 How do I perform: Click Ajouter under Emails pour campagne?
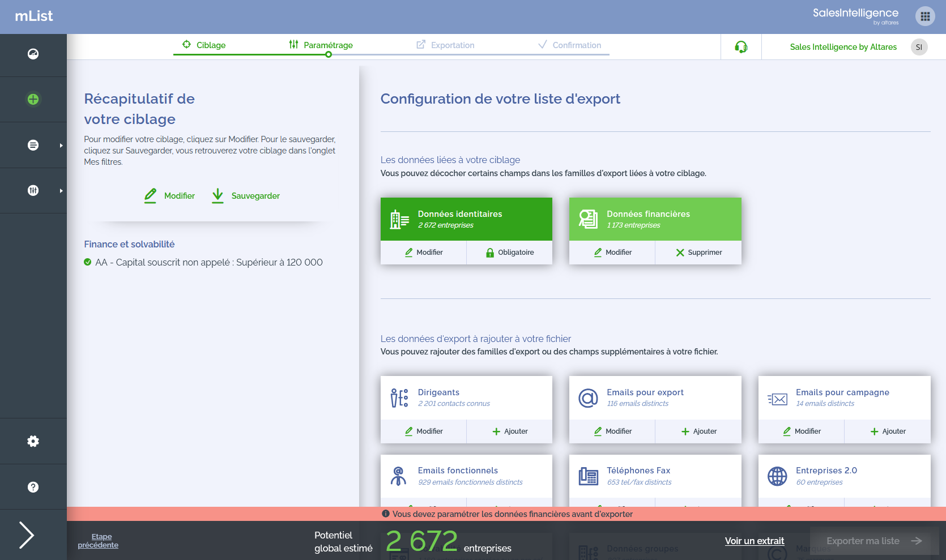point(888,431)
